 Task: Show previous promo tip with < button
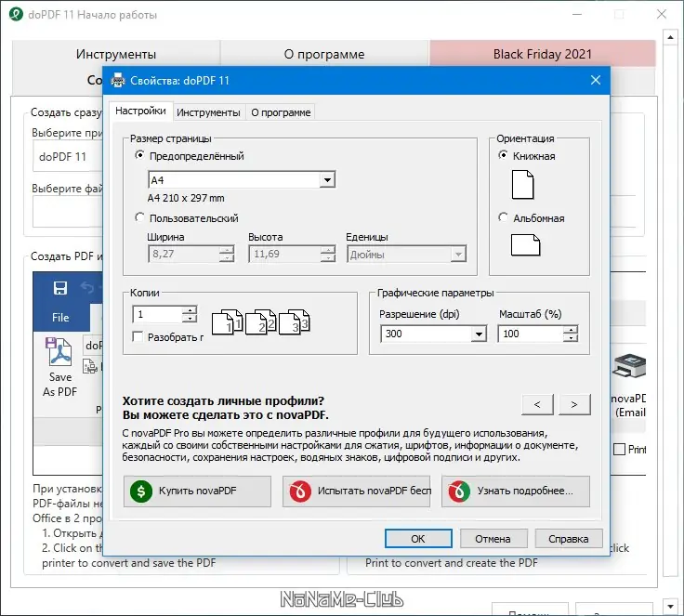537,404
